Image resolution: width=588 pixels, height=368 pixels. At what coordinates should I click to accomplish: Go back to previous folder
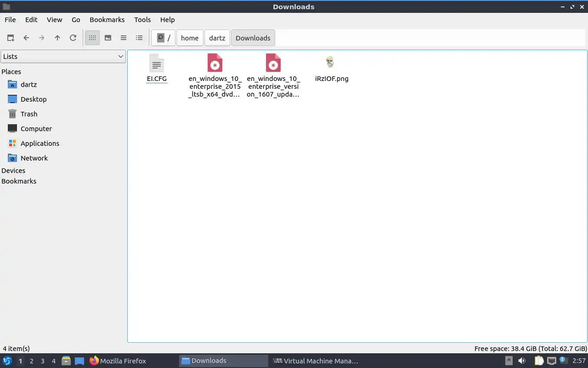pyautogui.click(x=26, y=38)
